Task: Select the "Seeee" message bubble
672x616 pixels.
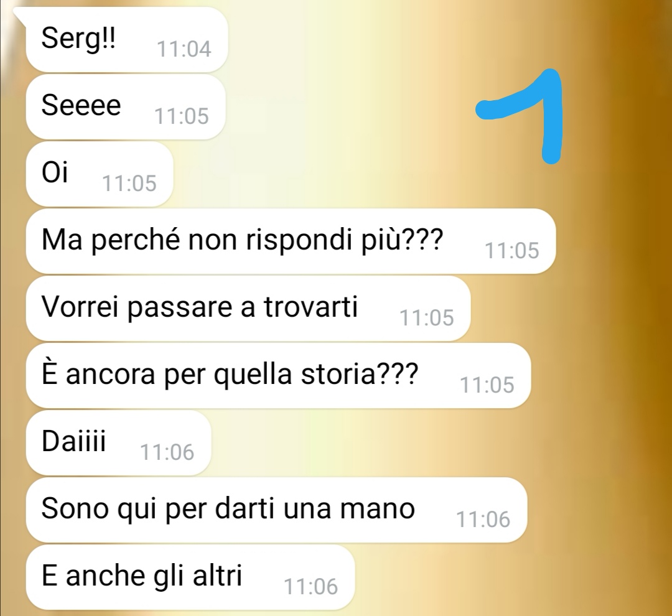Action: [x=126, y=107]
